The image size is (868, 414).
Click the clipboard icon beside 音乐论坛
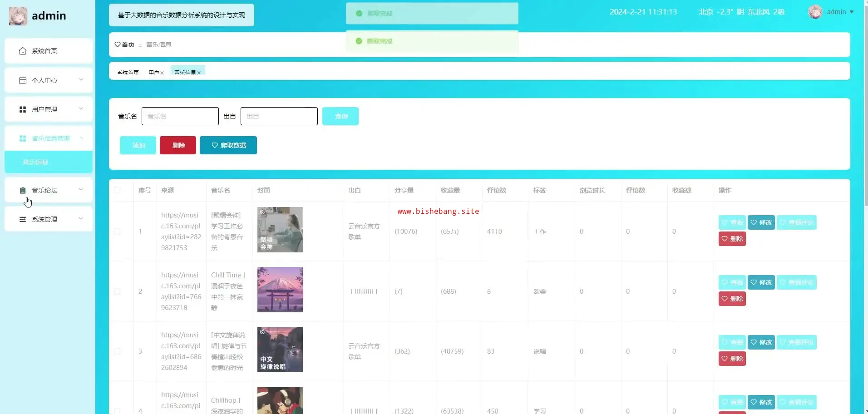tap(23, 190)
